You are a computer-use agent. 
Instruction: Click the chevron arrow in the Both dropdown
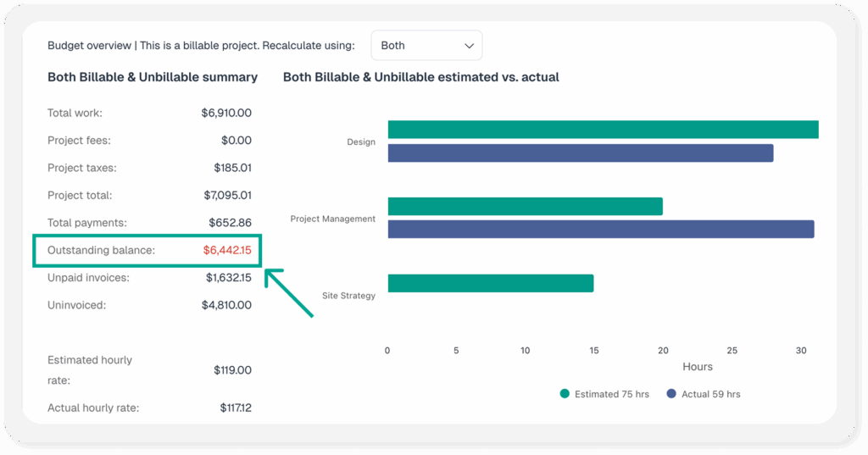469,46
